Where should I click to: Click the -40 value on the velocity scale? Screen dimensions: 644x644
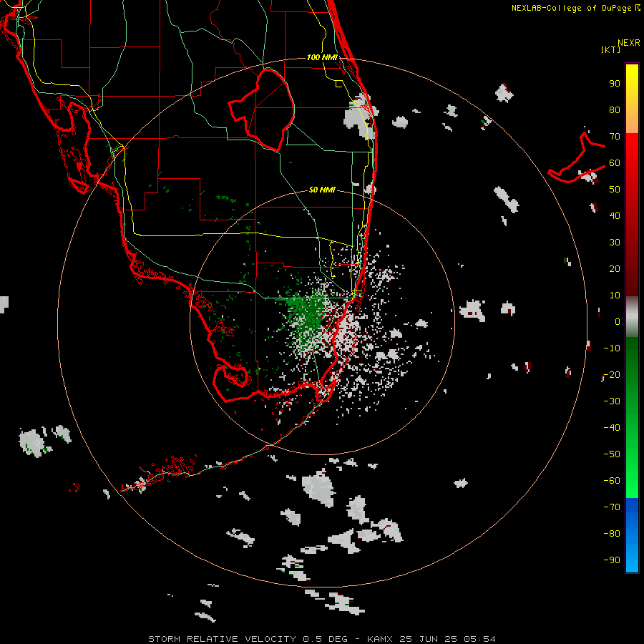(612, 428)
